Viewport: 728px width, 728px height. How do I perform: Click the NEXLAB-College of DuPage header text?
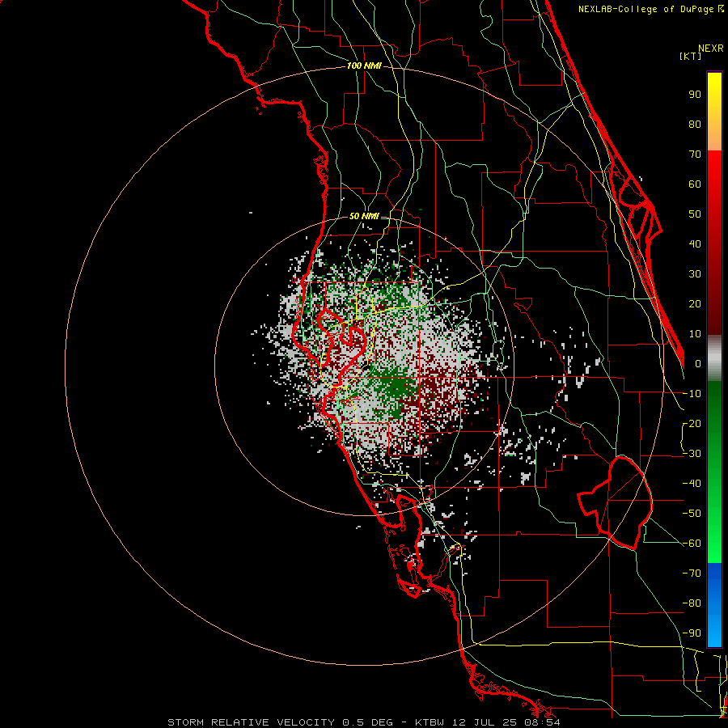[650, 9]
